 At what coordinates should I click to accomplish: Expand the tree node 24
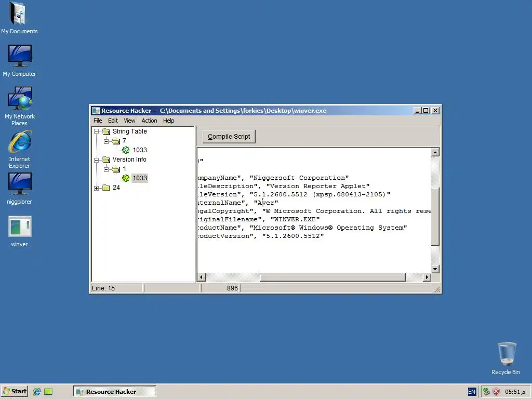coord(96,188)
